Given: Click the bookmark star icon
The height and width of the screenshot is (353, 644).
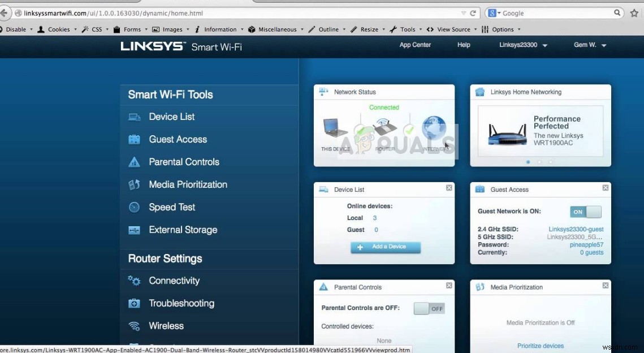Looking at the screenshot, I should 634,13.
